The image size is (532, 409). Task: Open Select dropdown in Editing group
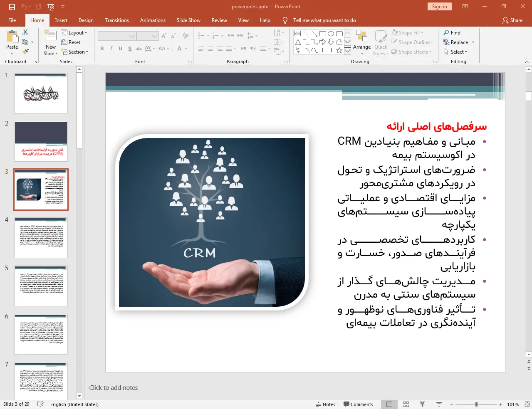tap(455, 52)
